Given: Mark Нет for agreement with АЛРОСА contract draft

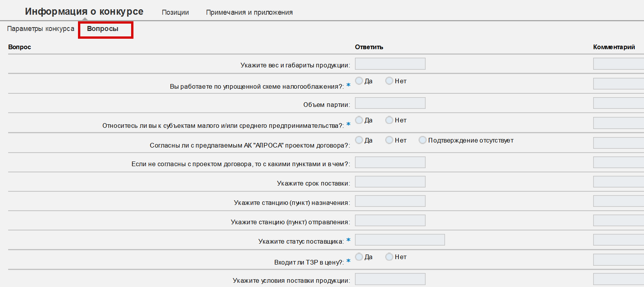Looking at the screenshot, I should 389,140.
